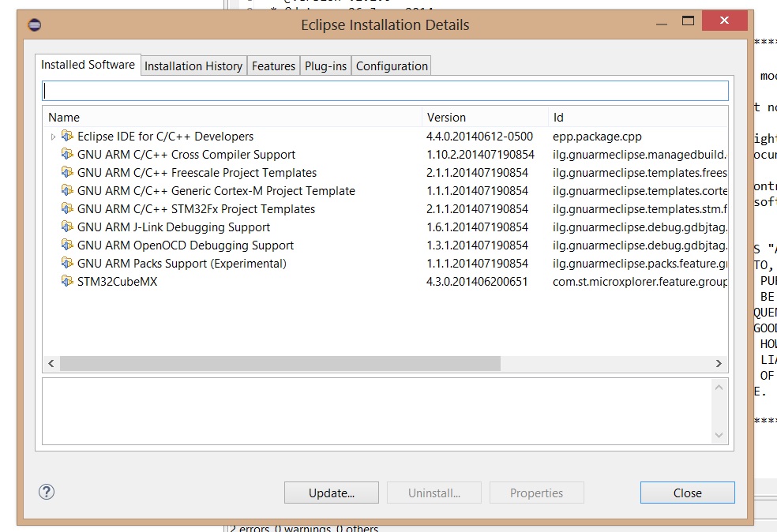777x532 pixels.
Task: Open the Installation History tab
Action: (x=193, y=66)
